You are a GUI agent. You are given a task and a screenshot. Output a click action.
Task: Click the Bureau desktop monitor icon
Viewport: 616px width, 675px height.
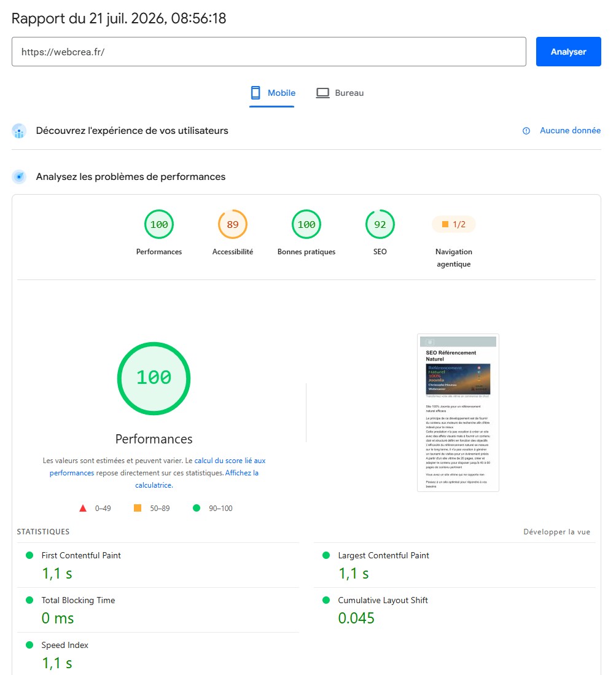[322, 93]
